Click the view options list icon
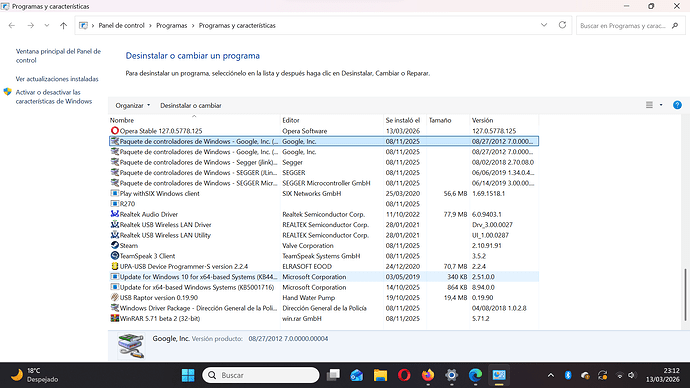The height and width of the screenshot is (388, 690). pos(649,105)
